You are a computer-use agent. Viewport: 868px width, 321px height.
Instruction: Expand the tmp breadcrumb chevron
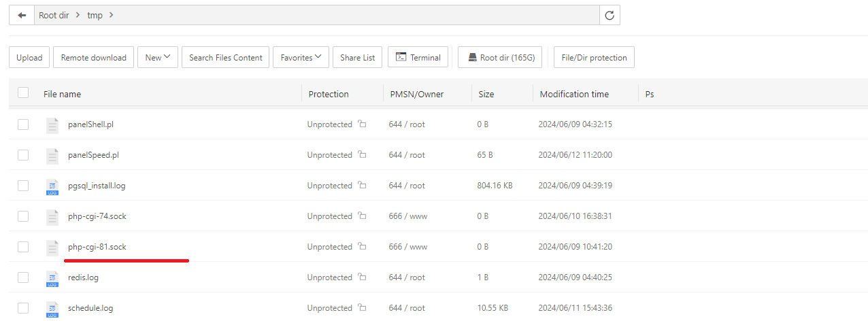[x=111, y=15]
